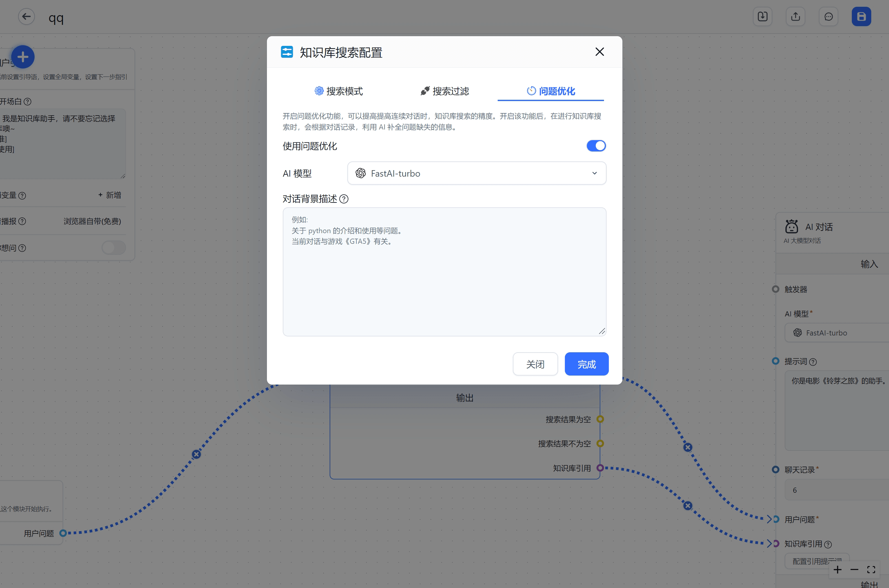Click the import icon in top bar
Viewport: 889px width, 588px height.
point(762,16)
